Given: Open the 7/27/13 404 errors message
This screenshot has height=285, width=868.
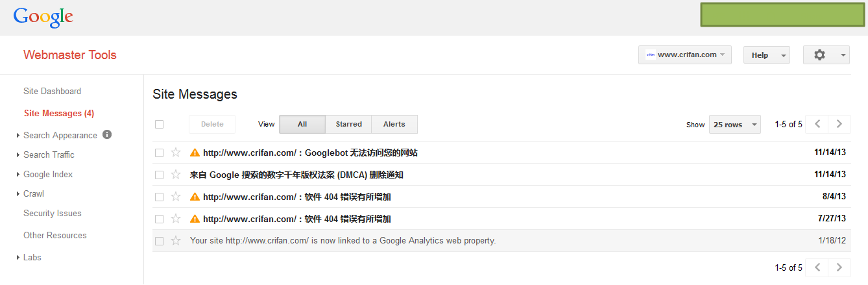Looking at the screenshot, I should pyautogui.click(x=296, y=219).
